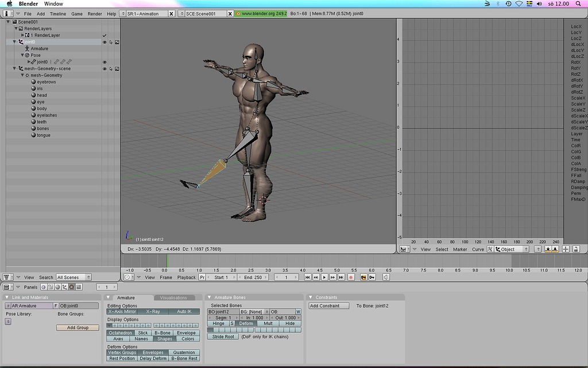Open the Render menu
This screenshot has height=368, width=588.
(x=95, y=13)
